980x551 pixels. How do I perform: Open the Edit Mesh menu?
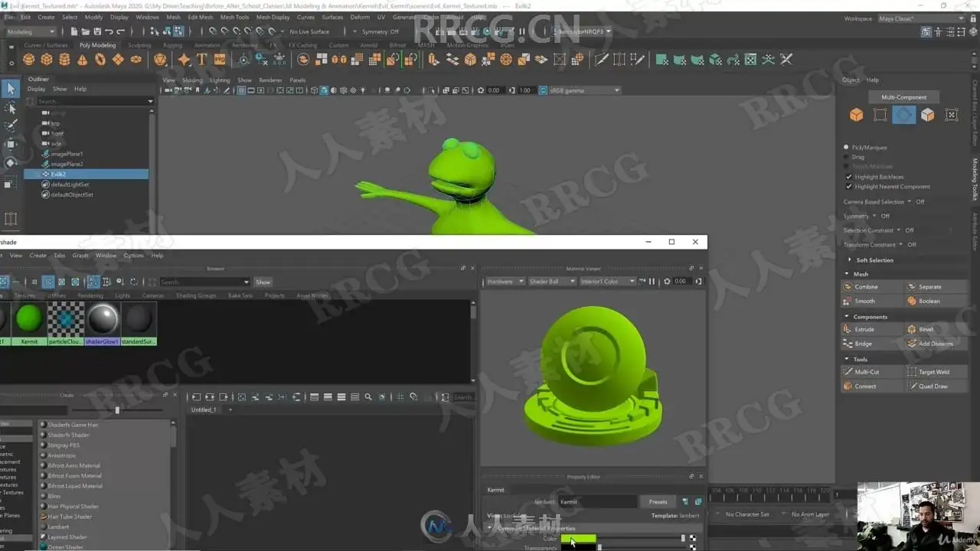point(201,17)
